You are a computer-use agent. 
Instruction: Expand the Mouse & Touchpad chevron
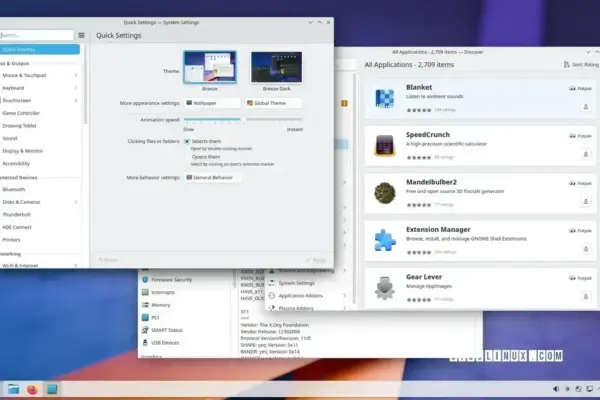pos(75,75)
